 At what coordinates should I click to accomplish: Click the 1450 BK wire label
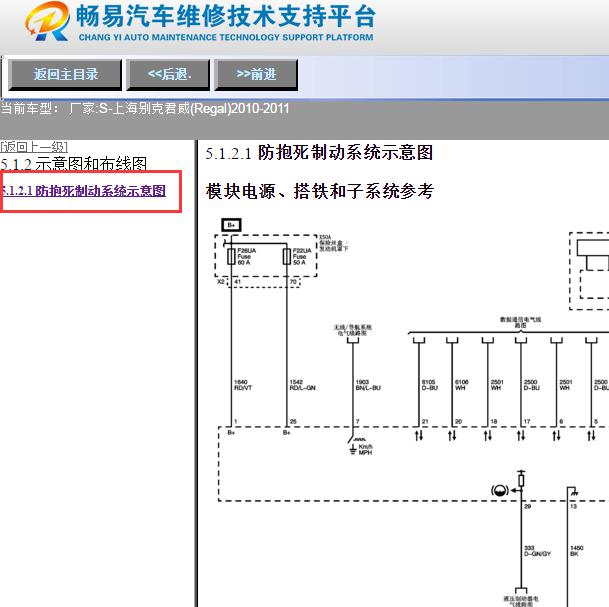click(576, 551)
